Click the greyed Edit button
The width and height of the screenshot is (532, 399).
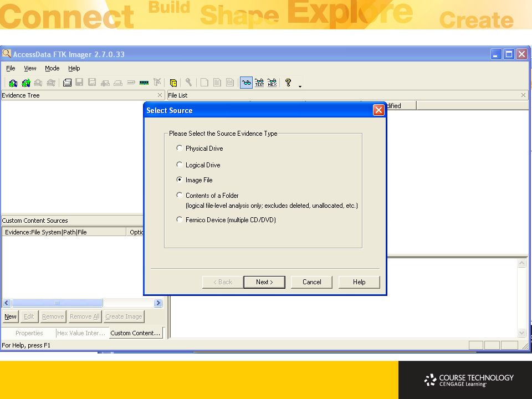[x=29, y=316]
